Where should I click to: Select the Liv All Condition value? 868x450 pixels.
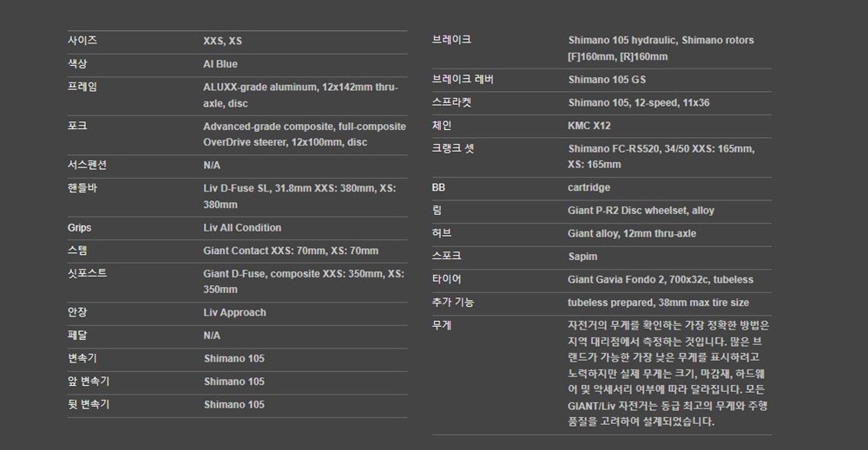[x=242, y=228]
